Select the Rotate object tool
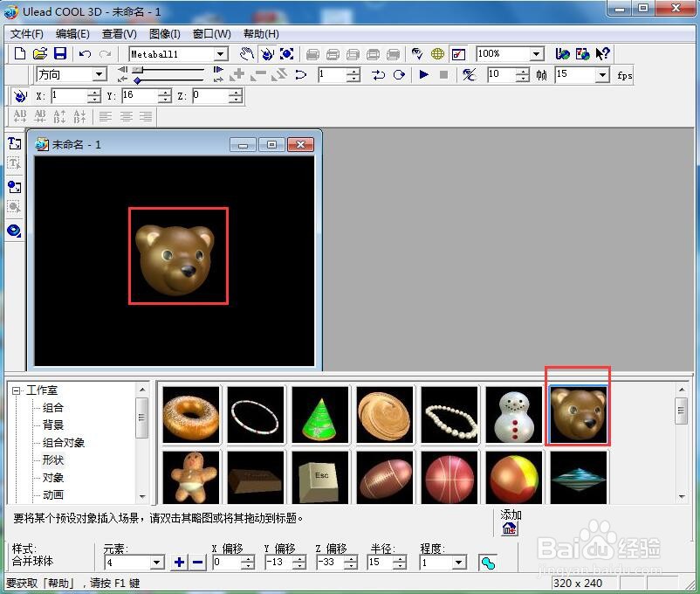Viewport: 700px width, 594px height. [267, 54]
